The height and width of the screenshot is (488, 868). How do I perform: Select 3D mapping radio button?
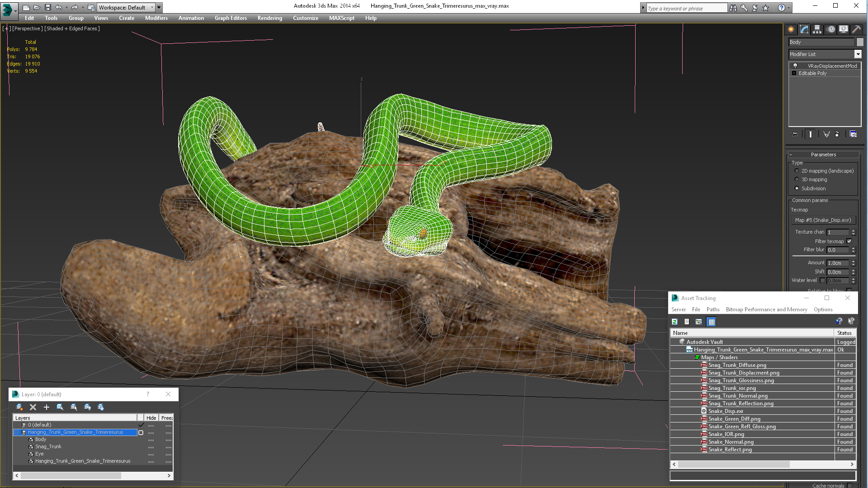click(797, 179)
